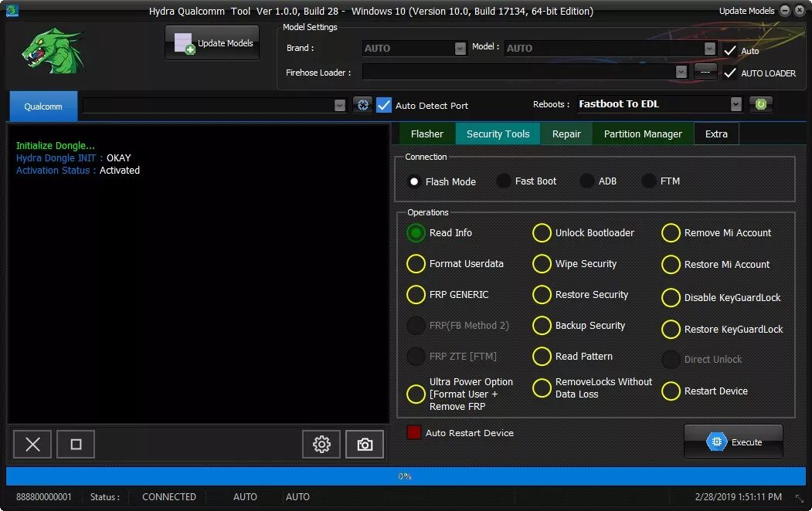Image resolution: width=812 pixels, height=511 pixels.
Task: Click the square stop icon
Action: (x=76, y=445)
